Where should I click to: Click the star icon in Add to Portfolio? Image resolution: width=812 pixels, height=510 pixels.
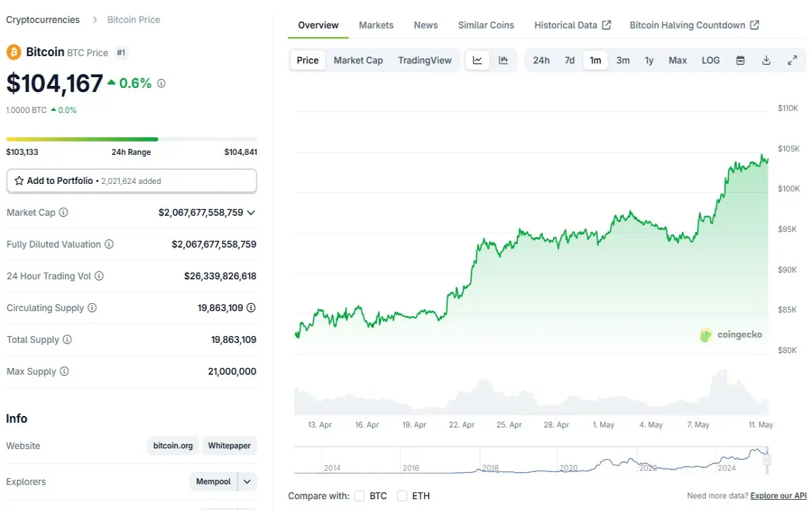point(19,181)
